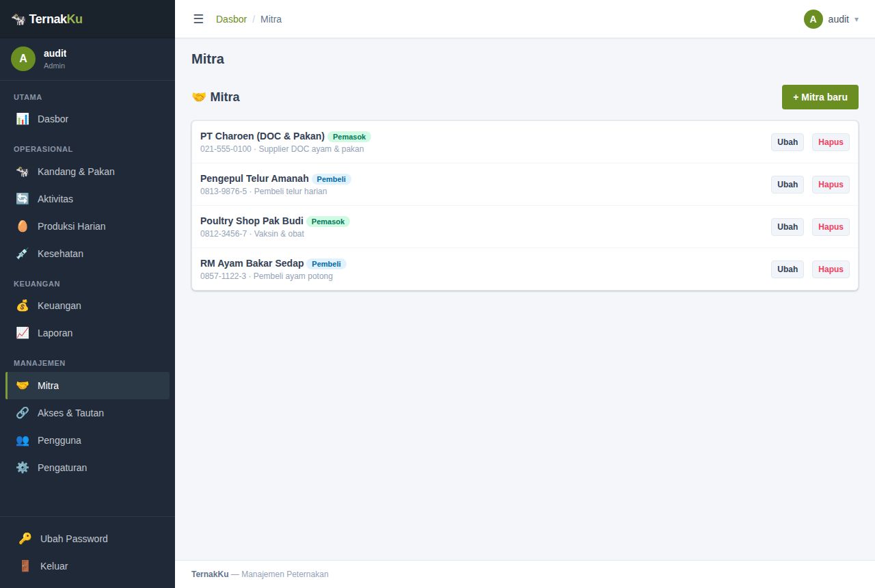Toggle the hamburger sidebar menu icon

pos(198,19)
